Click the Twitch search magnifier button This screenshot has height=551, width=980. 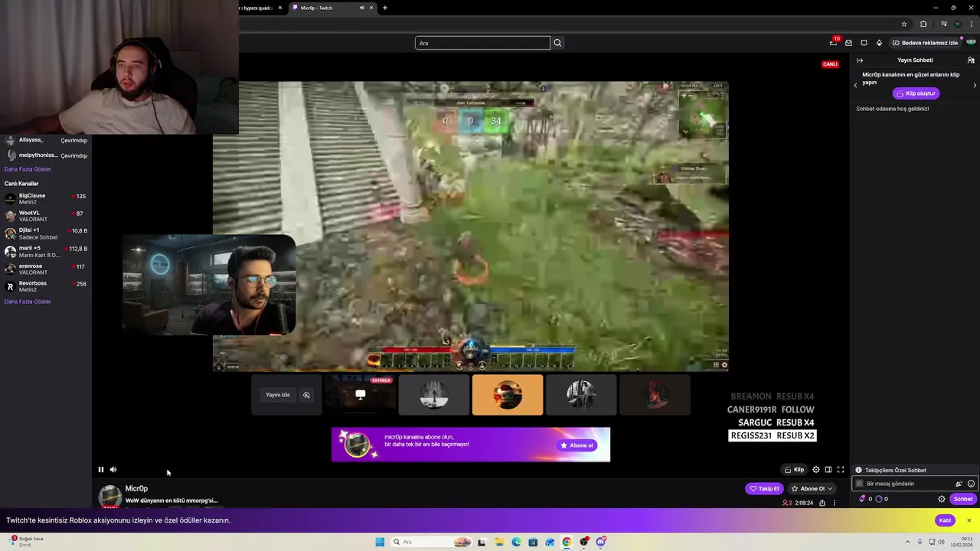[x=557, y=43]
